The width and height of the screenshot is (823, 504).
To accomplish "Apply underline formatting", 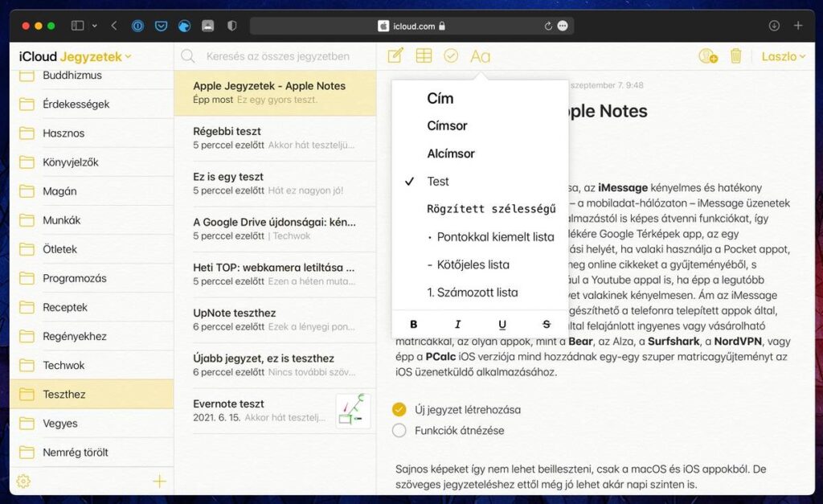I will click(502, 325).
